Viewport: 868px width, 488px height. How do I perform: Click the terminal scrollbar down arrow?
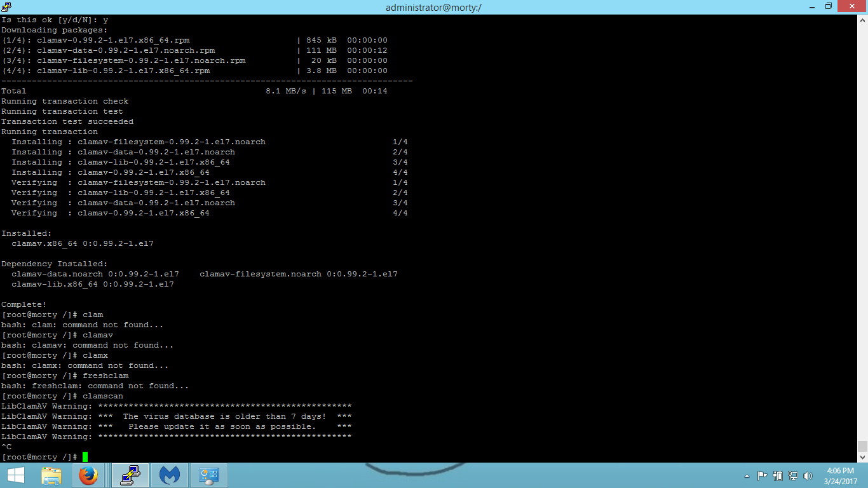pos(862,457)
